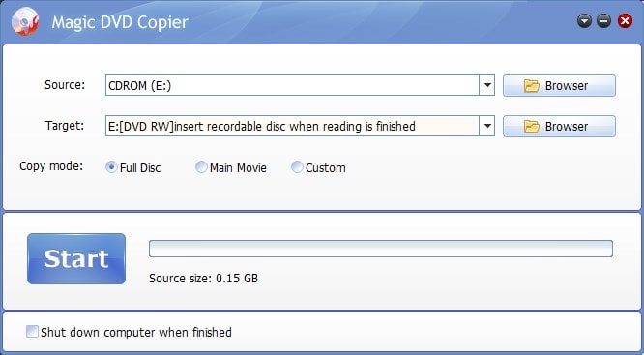Image resolution: width=644 pixels, height=355 pixels.
Task: Browse for a source with Browser button
Action: pos(559,85)
